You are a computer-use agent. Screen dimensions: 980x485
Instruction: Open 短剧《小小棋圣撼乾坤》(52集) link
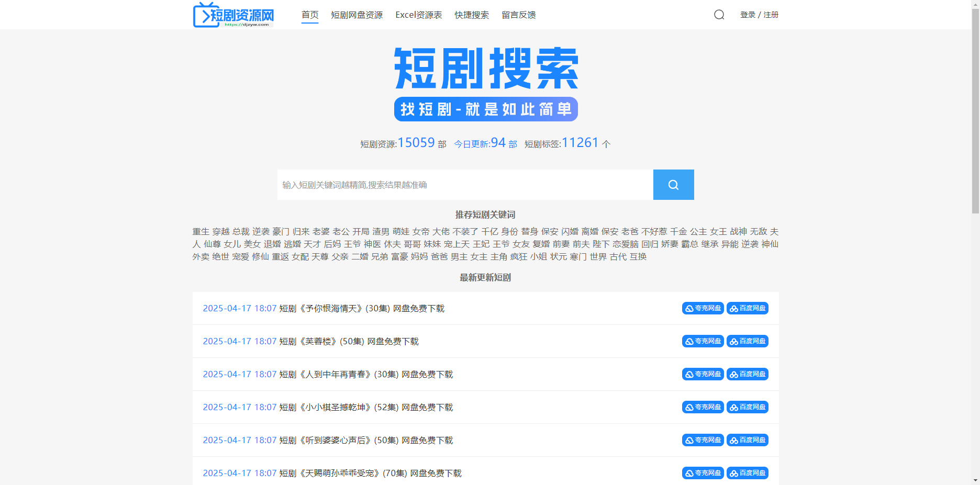click(x=366, y=408)
